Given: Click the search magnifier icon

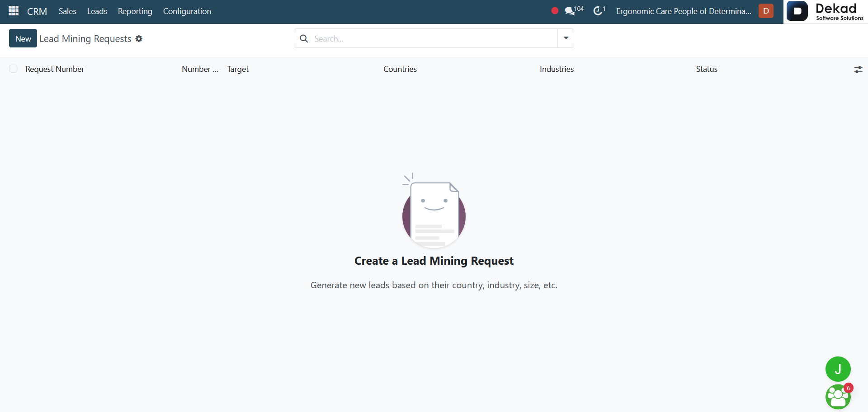Looking at the screenshot, I should point(304,38).
